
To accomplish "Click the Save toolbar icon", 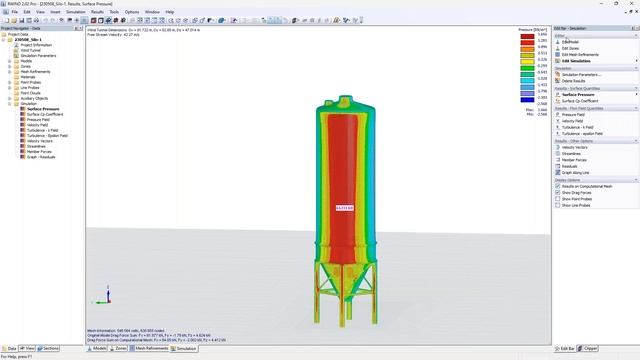I will [22, 20].
